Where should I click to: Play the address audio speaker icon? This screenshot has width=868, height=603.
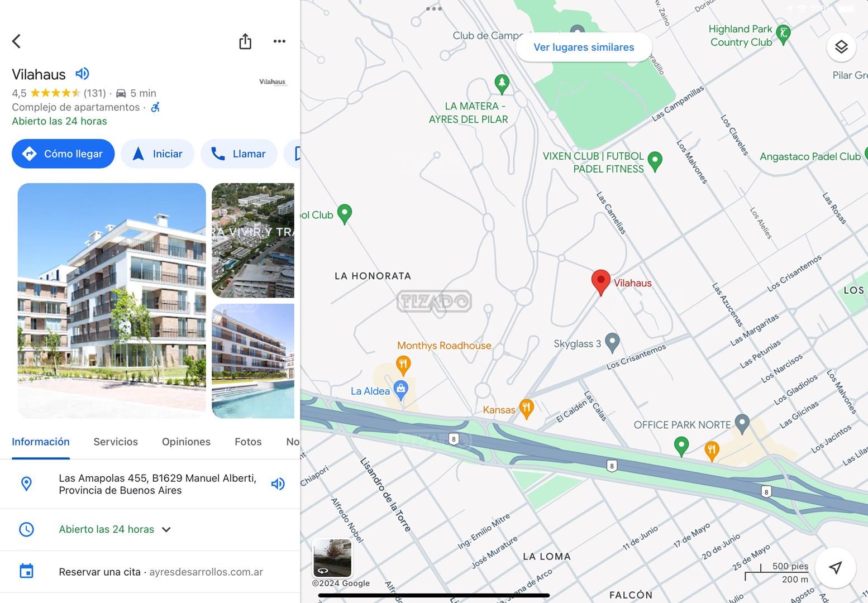pos(278,484)
